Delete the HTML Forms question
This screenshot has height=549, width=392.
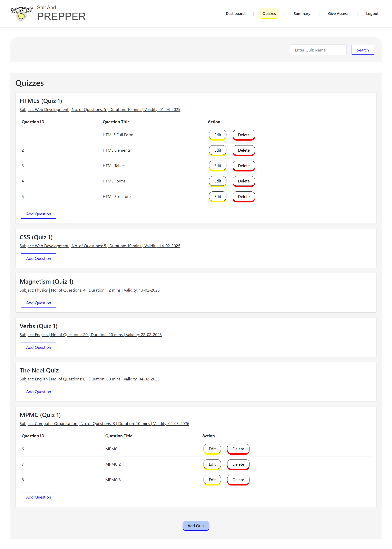point(244,181)
